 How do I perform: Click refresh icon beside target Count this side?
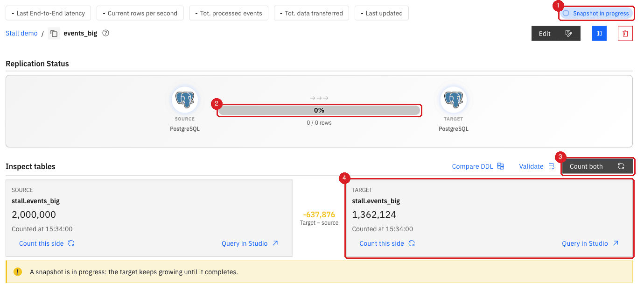(x=412, y=243)
